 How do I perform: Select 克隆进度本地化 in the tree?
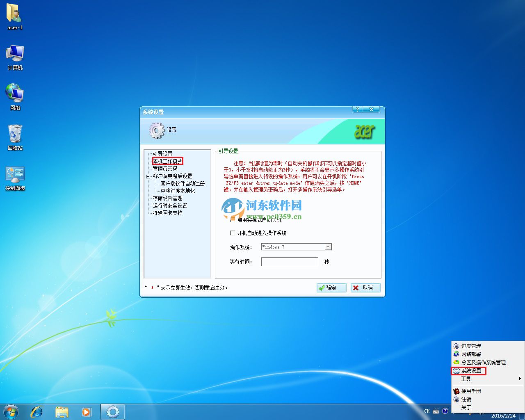pos(178,191)
